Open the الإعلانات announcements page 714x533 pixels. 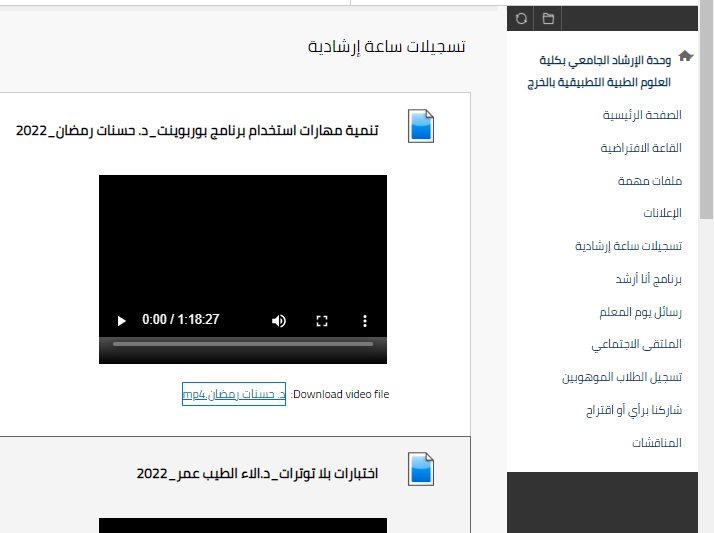click(x=662, y=213)
